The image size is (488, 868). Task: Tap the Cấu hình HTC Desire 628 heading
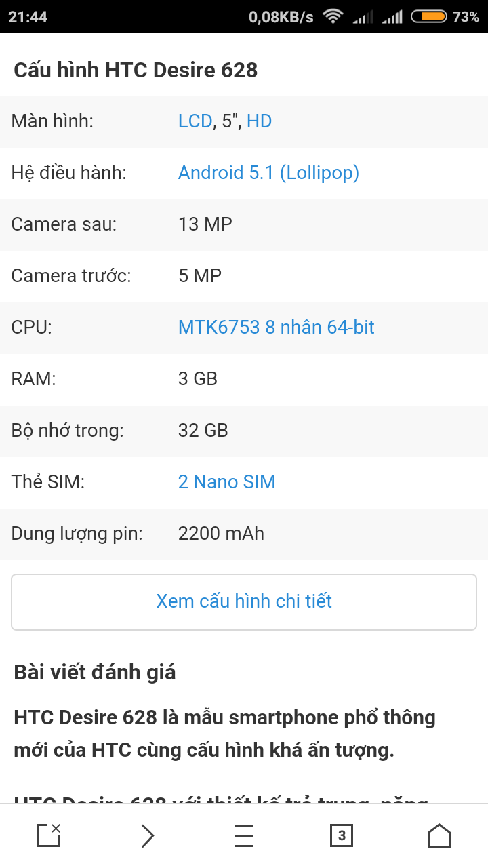(x=136, y=70)
